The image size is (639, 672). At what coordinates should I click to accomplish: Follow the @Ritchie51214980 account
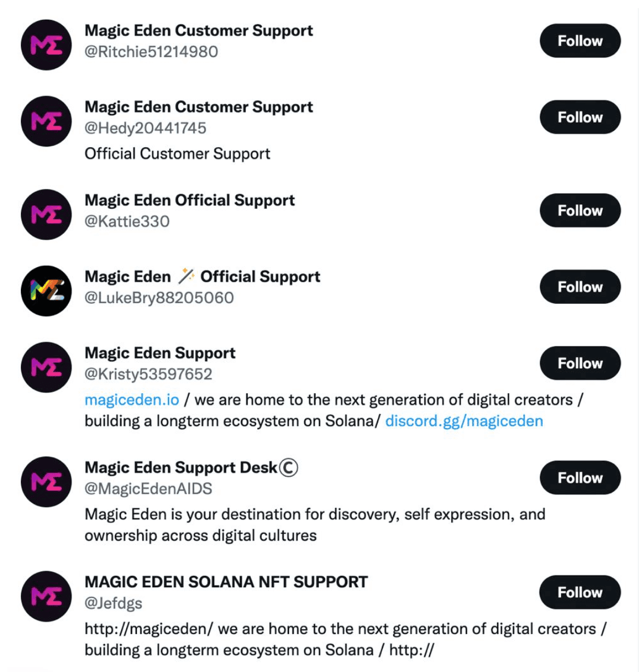[x=580, y=41]
